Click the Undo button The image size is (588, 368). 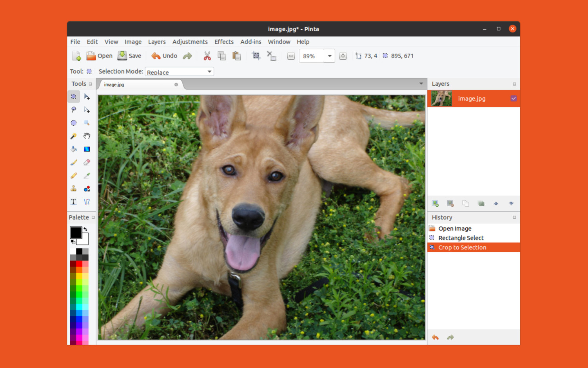pos(165,56)
